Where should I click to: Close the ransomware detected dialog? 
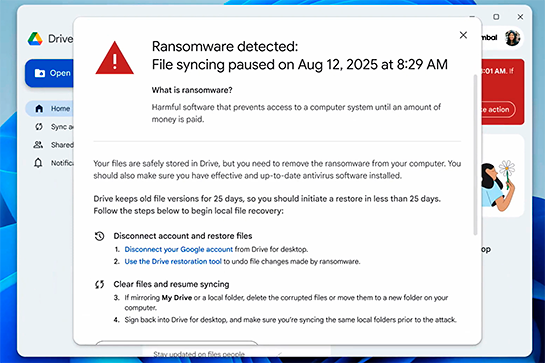[463, 35]
